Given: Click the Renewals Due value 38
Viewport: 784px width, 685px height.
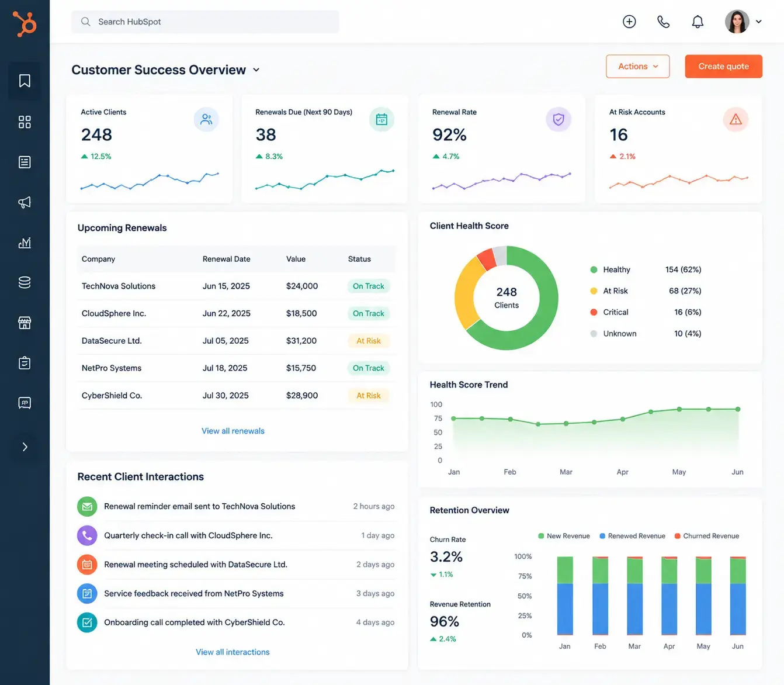Looking at the screenshot, I should [266, 135].
